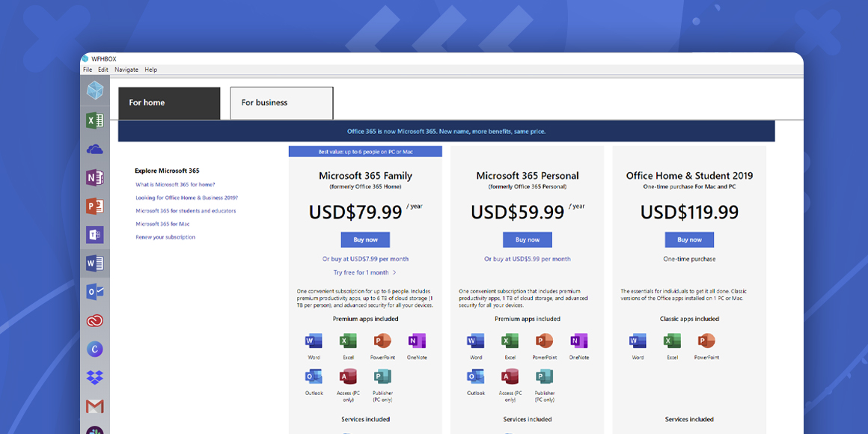The height and width of the screenshot is (434, 868).
Task: Click Renew your subscription link
Action: pos(165,237)
